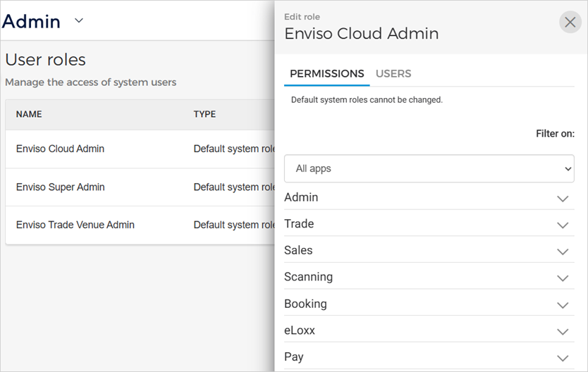Viewport: 588px width, 372px height.
Task: Click the Booking section label
Action: click(305, 304)
